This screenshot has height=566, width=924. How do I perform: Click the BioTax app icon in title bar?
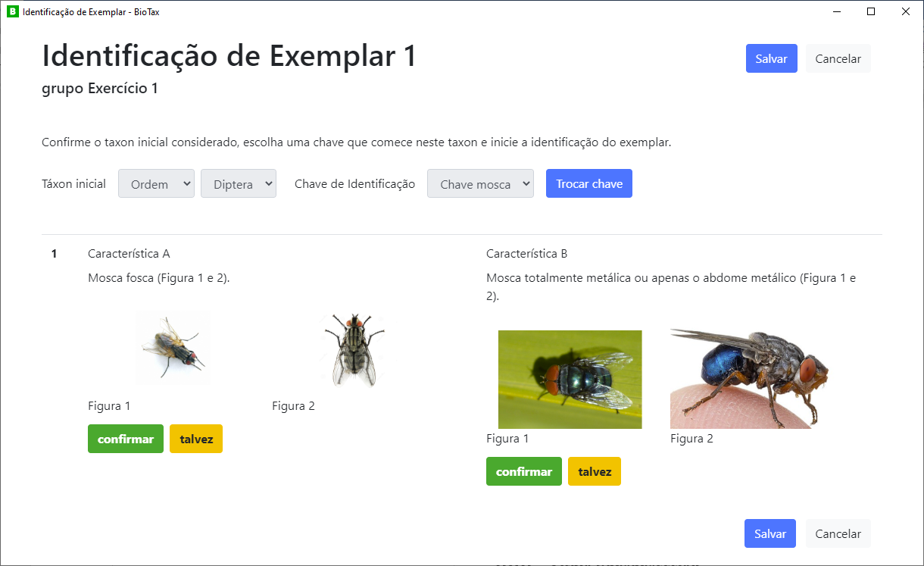(12, 11)
